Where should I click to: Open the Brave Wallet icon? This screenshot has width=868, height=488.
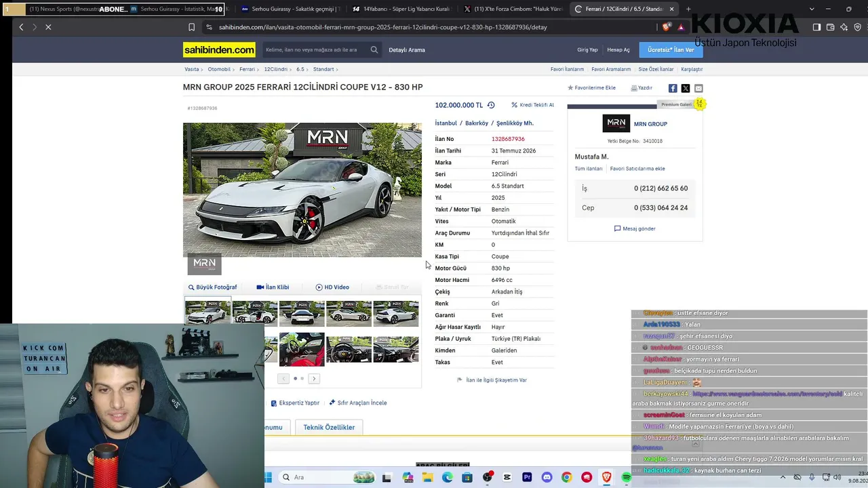830,27
